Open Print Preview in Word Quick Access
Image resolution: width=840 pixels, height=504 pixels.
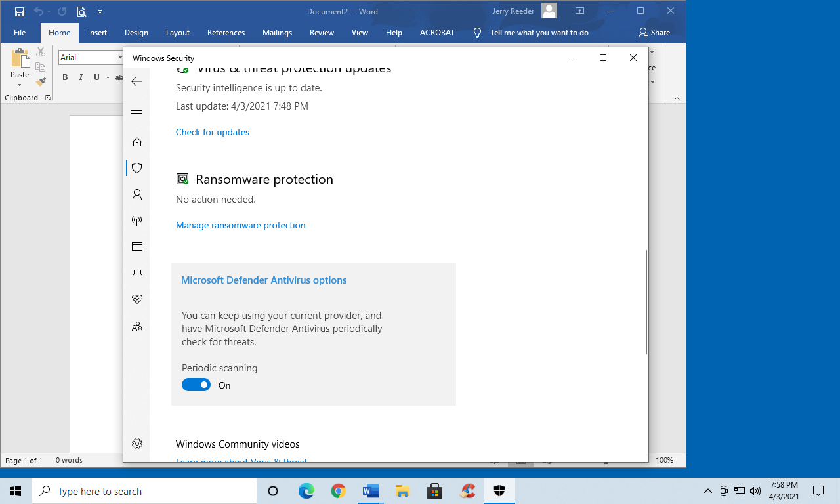coord(82,12)
